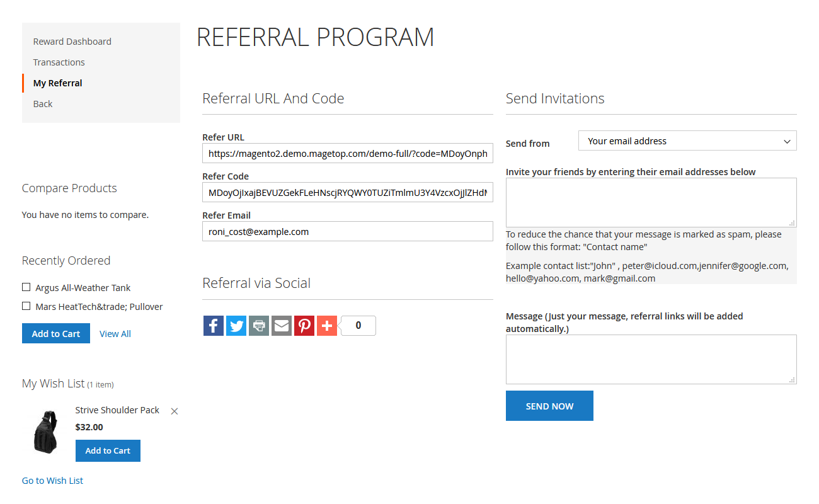Image resolution: width=819 pixels, height=504 pixels.
Task: Open the Go to Wish List link
Action: (52, 481)
